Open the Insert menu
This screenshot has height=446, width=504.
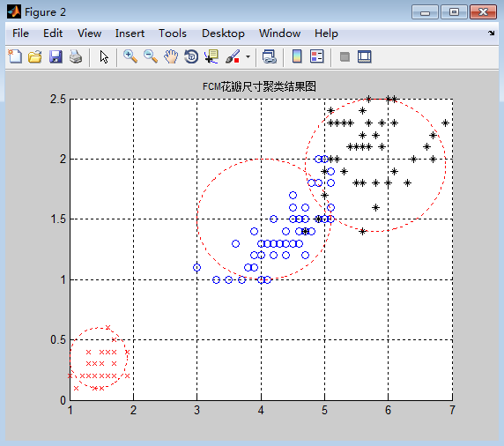point(130,33)
